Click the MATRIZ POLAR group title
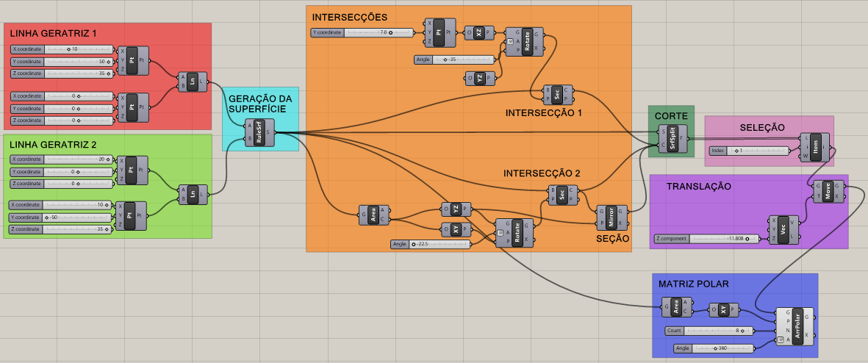Screen dimensions: 868x363 (694, 284)
